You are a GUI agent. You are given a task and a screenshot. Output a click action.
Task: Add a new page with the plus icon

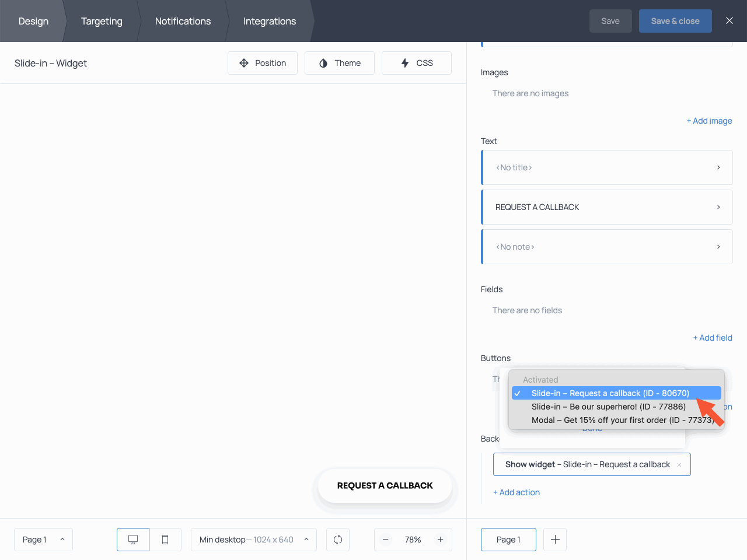coord(554,540)
